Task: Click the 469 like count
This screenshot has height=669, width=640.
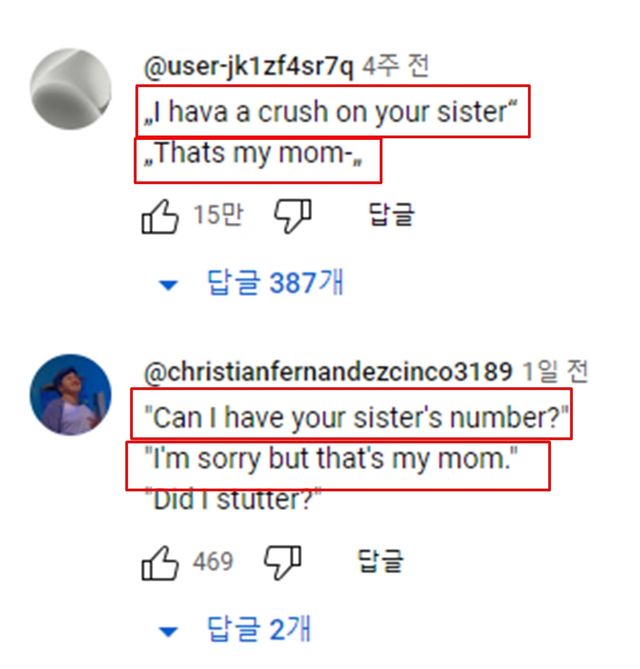Action: [x=212, y=563]
